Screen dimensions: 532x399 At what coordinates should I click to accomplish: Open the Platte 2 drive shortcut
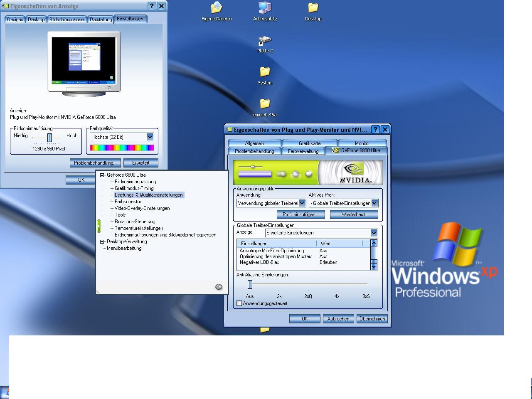point(265,44)
